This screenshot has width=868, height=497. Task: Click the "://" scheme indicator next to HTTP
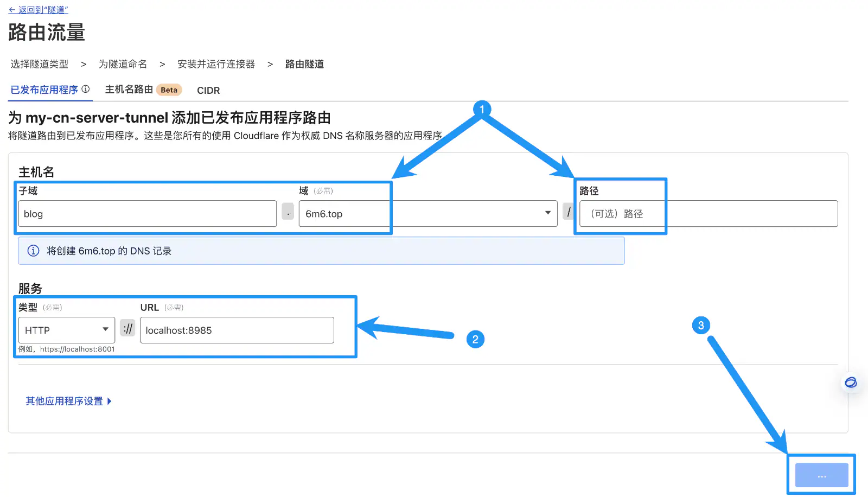point(127,328)
